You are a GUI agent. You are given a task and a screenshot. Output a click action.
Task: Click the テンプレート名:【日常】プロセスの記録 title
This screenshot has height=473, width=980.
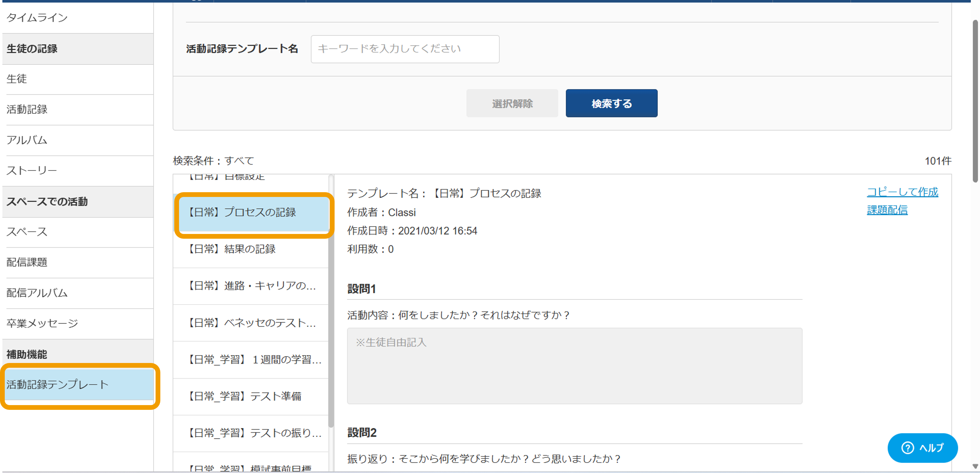point(444,194)
